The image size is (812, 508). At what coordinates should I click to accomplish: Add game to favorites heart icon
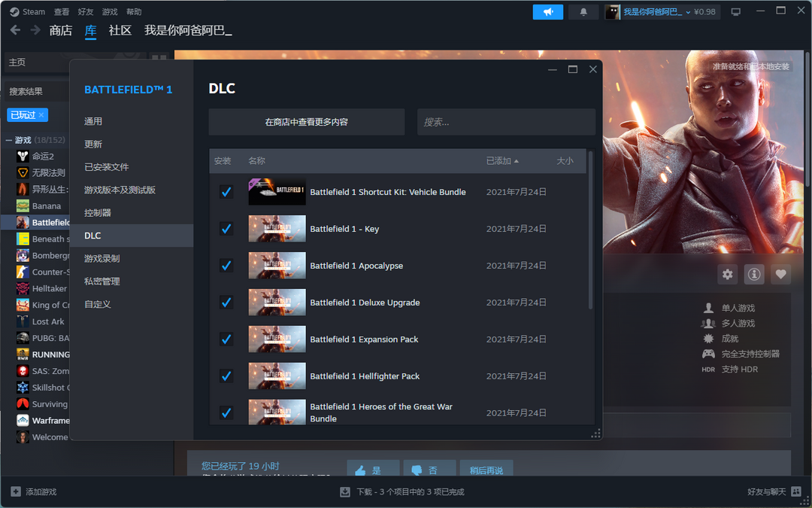[x=780, y=275]
